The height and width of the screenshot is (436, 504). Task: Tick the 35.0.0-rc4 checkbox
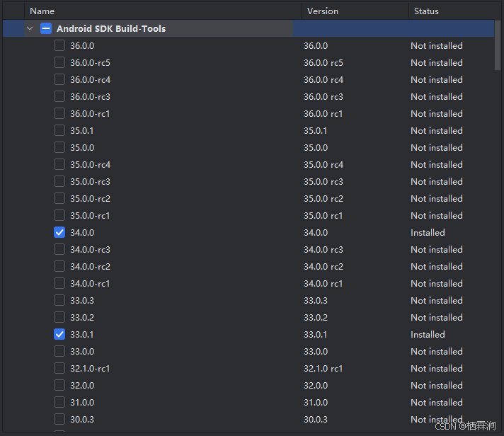tap(59, 164)
